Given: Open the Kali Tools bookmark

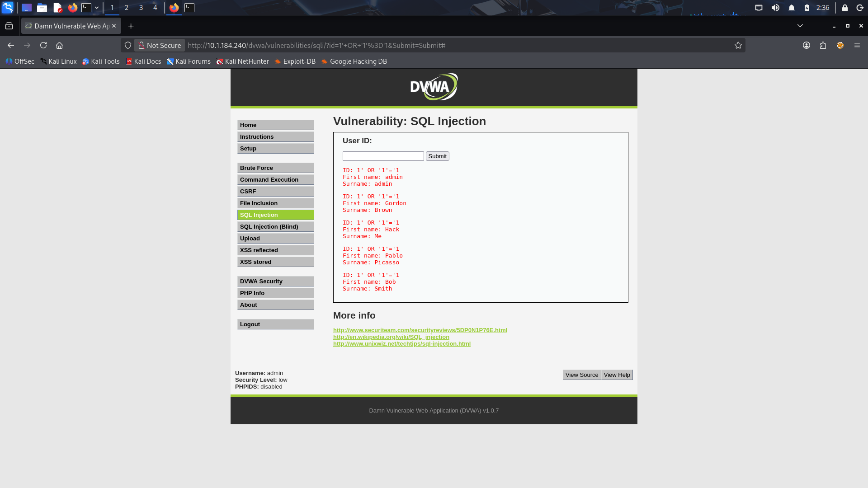Looking at the screenshot, I should tap(101, 61).
